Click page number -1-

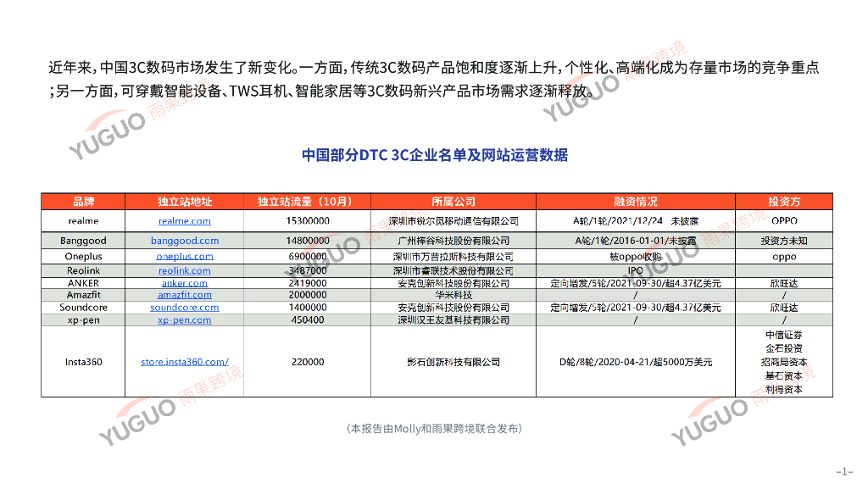tap(844, 471)
